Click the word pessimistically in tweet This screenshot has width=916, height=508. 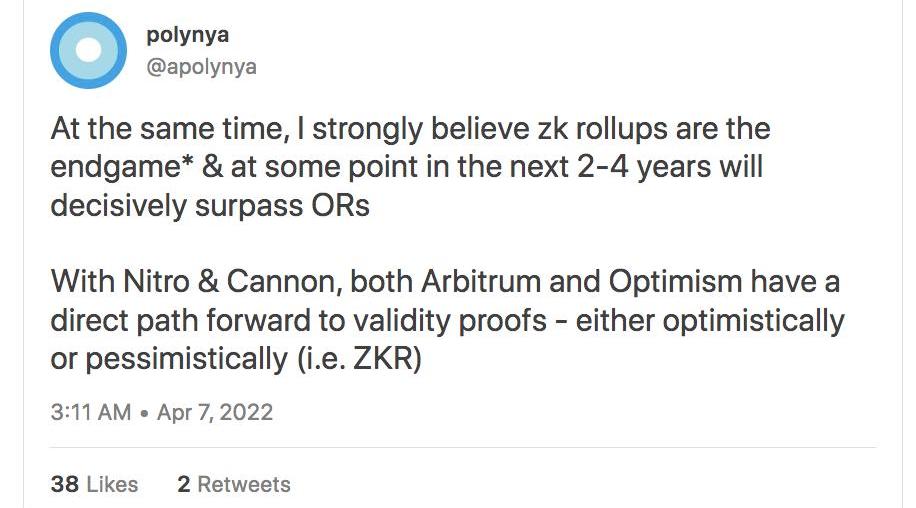click(186, 359)
